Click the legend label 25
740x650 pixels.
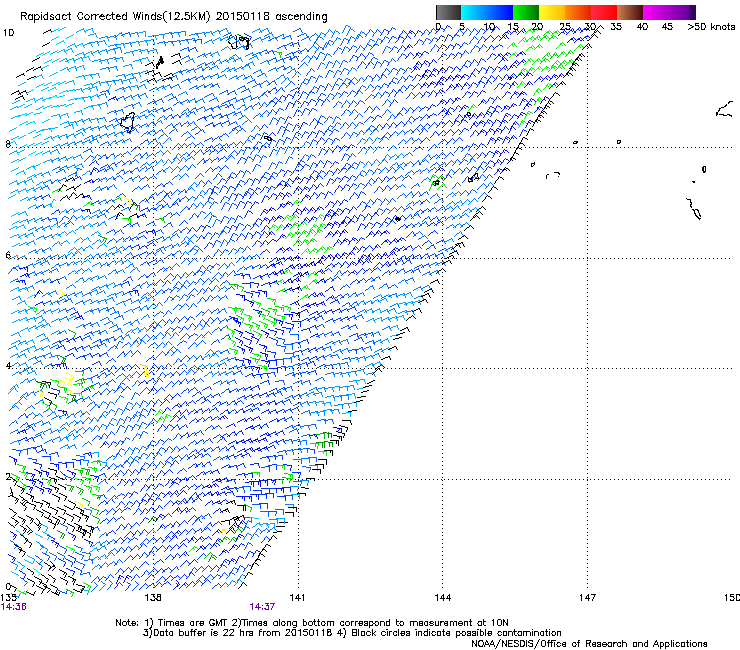coord(565,27)
